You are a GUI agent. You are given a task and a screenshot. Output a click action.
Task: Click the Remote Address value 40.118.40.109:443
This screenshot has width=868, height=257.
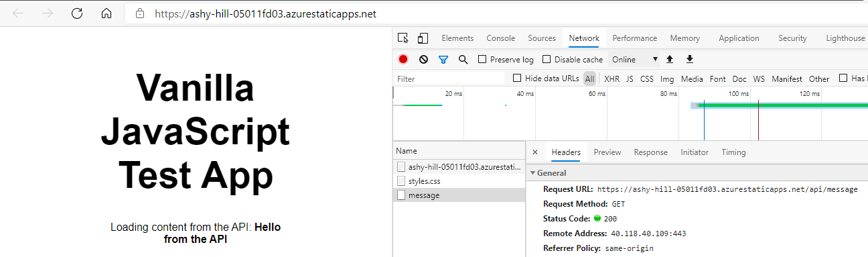(648, 234)
